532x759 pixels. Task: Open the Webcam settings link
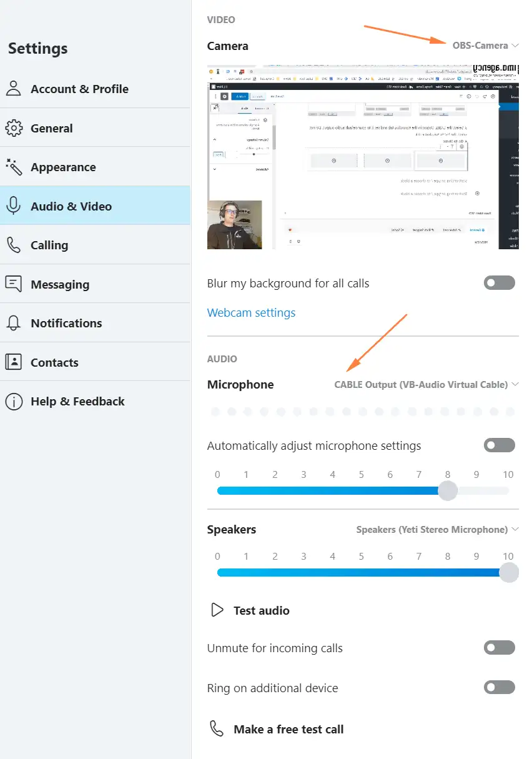(x=251, y=313)
